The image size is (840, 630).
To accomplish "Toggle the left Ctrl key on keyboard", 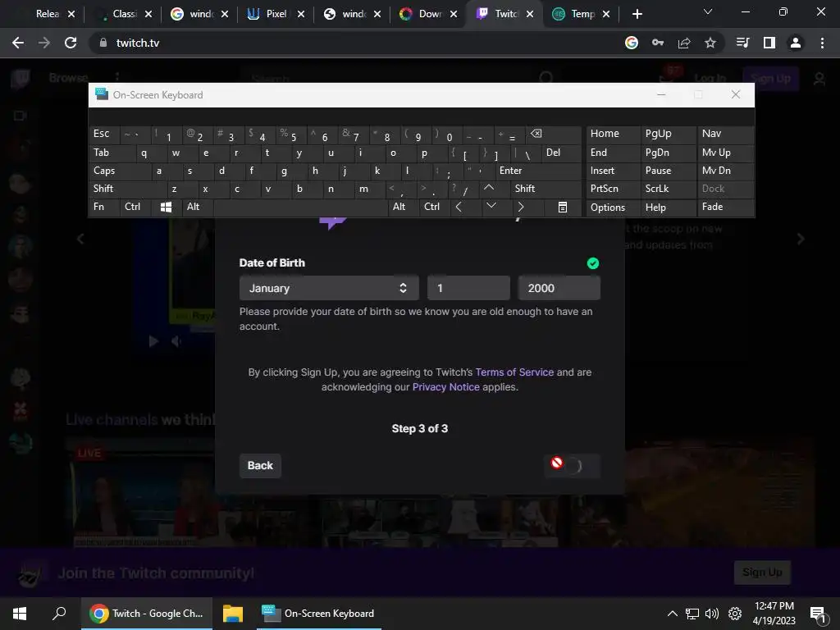I will 135,207.
